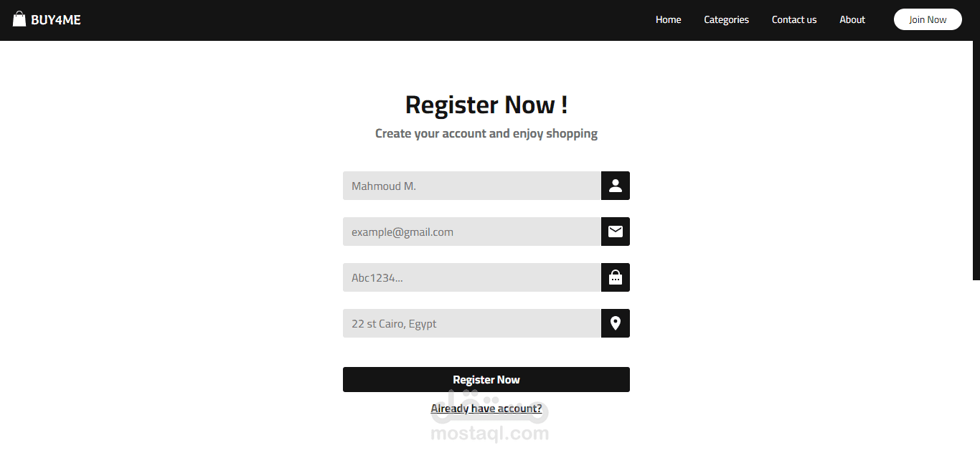Select the example@gmail.com email field

[471, 232]
